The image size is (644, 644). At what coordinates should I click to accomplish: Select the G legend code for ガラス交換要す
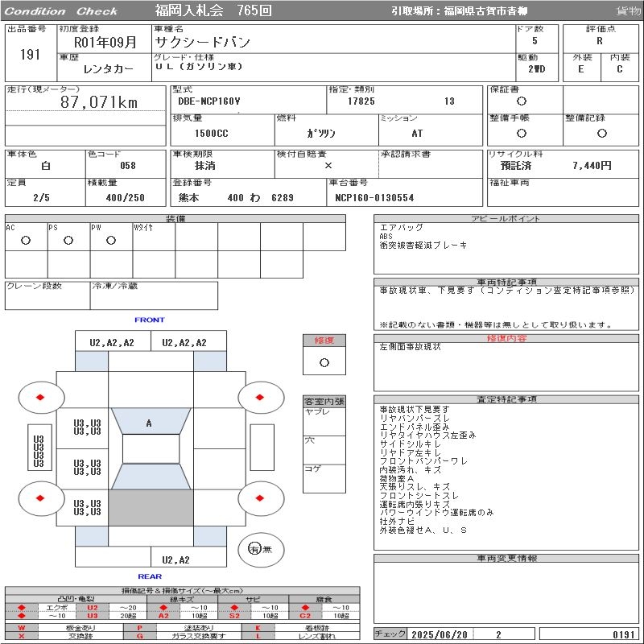[x=140, y=636]
